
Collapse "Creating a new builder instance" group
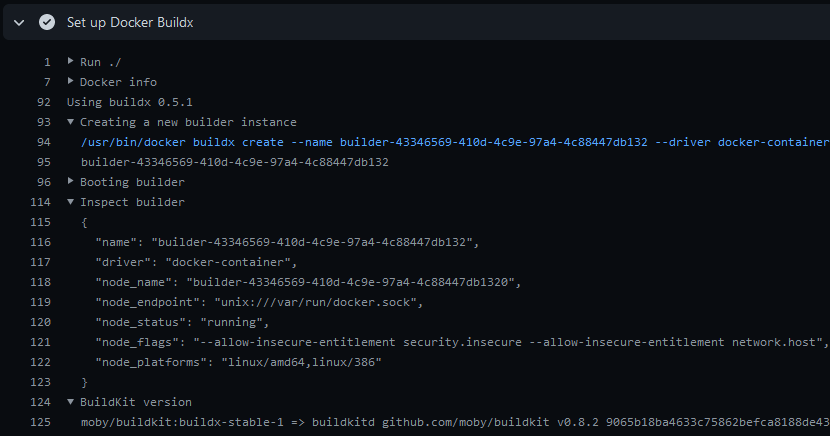[71, 122]
